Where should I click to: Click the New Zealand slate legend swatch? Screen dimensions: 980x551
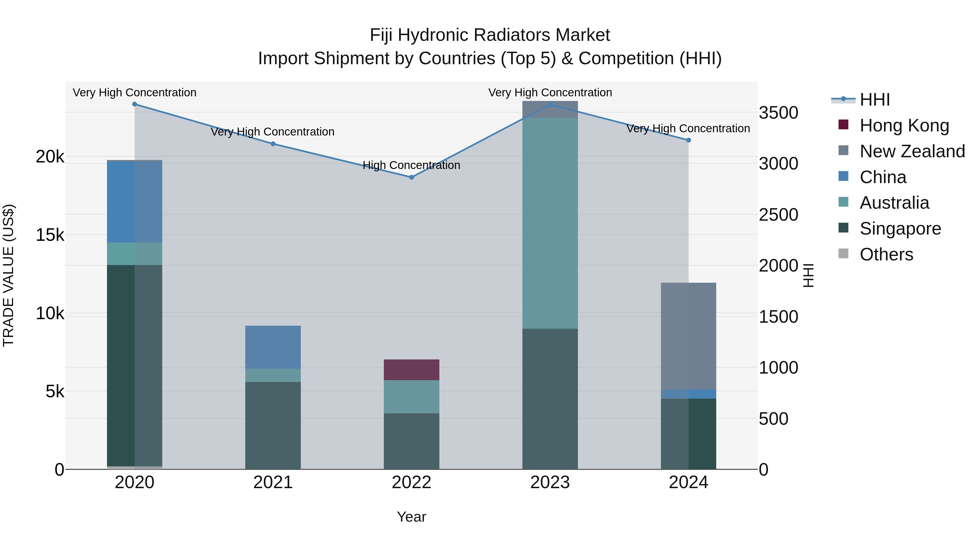pos(843,150)
